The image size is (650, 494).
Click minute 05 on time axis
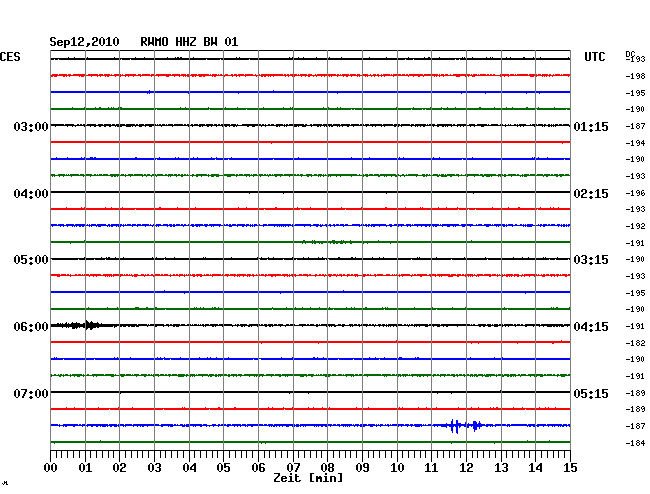[x=223, y=468]
